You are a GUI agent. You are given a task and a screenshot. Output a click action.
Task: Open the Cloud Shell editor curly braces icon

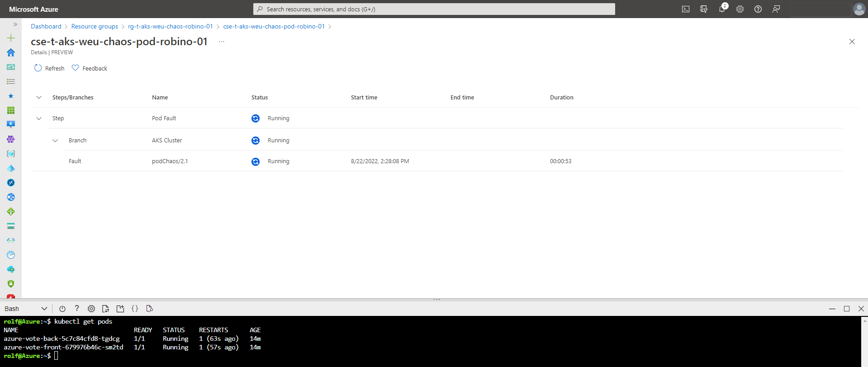click(x=135, y=309)
